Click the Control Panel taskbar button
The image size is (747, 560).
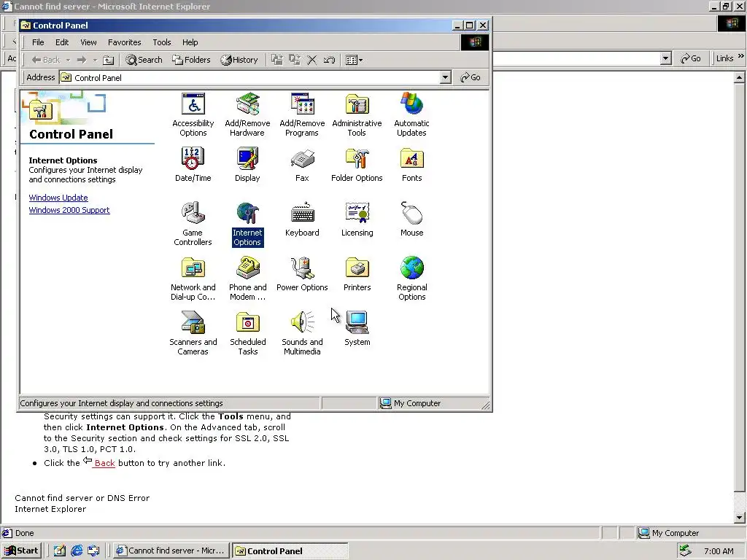[x=290, y=551]
